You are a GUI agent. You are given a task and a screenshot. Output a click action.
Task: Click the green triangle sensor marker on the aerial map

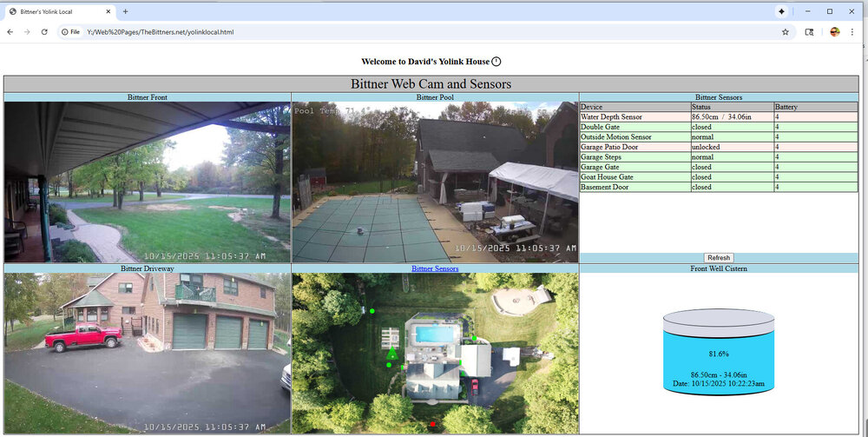tap(392, 353)
